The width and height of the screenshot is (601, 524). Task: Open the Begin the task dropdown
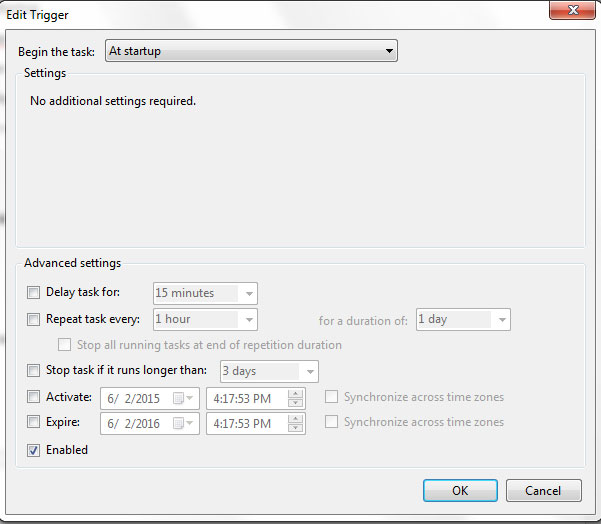tap(251, 51)
